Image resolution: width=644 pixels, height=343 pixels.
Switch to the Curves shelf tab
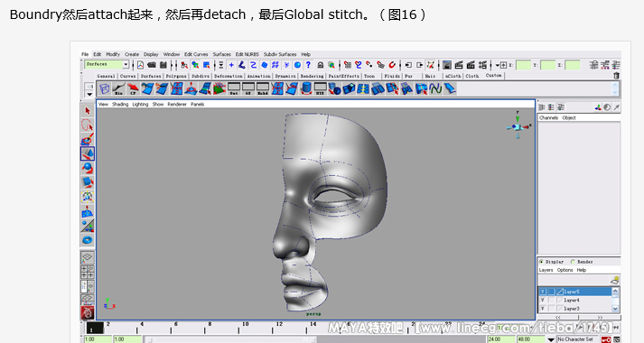(127, 76)
